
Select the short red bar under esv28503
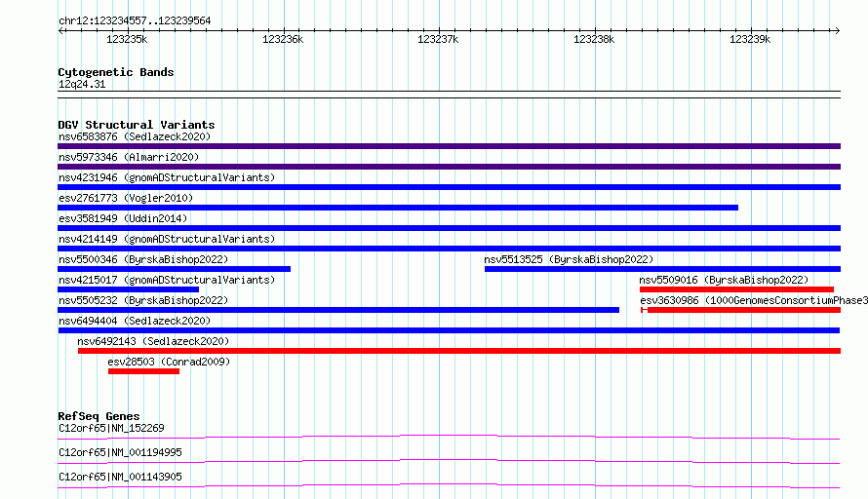(143, 371)
